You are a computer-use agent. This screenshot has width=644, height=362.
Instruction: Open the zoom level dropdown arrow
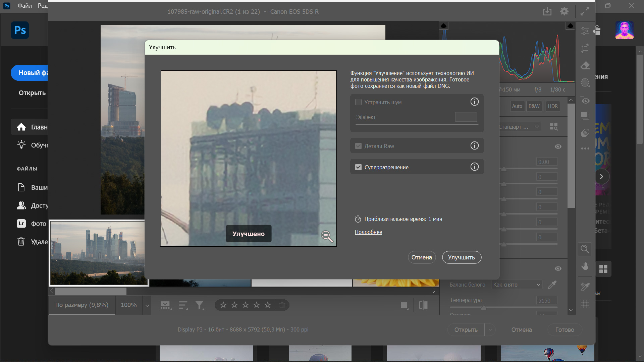point(147,305)
